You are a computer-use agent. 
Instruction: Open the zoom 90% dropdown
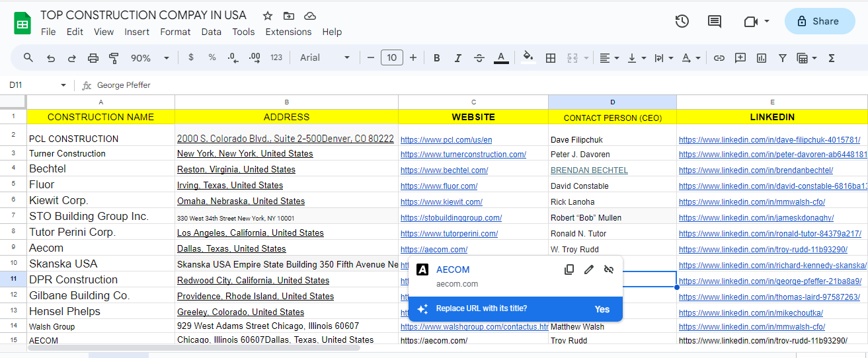(150, 58)
